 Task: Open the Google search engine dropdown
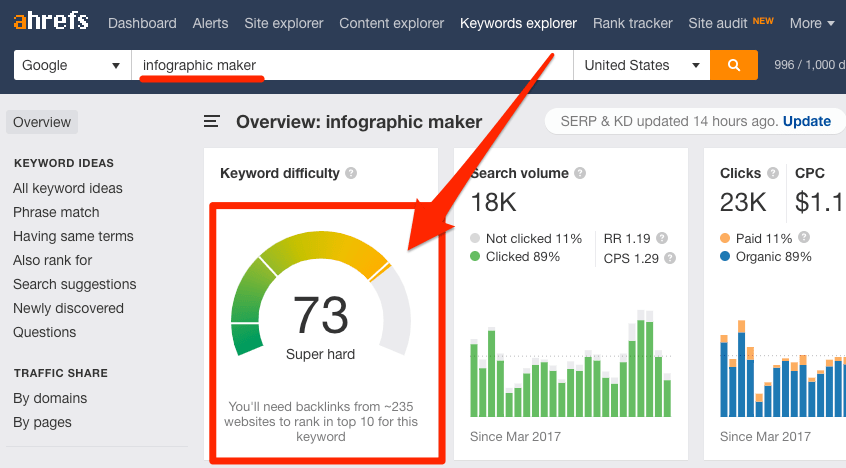(x=72, y=65)
